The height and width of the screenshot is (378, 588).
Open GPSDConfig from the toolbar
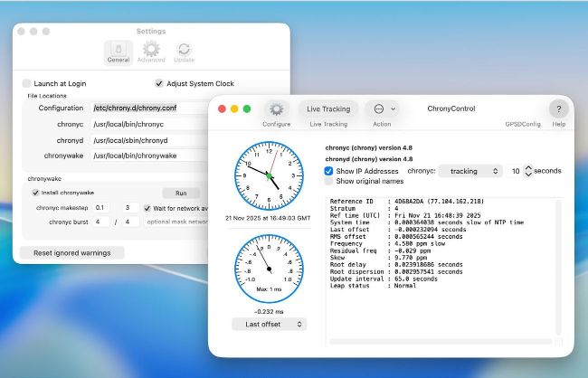[x=522, y=124]
